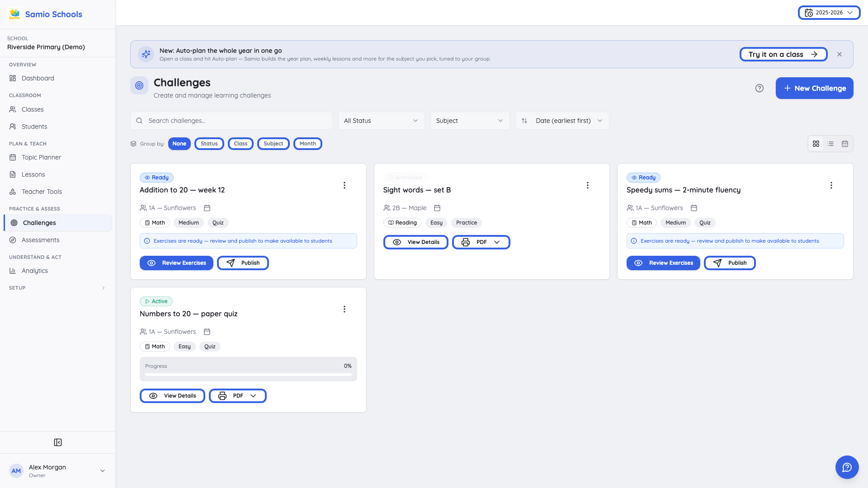Group challenges by Class
The height and width of the screenshot is (488, 868).
241,144
